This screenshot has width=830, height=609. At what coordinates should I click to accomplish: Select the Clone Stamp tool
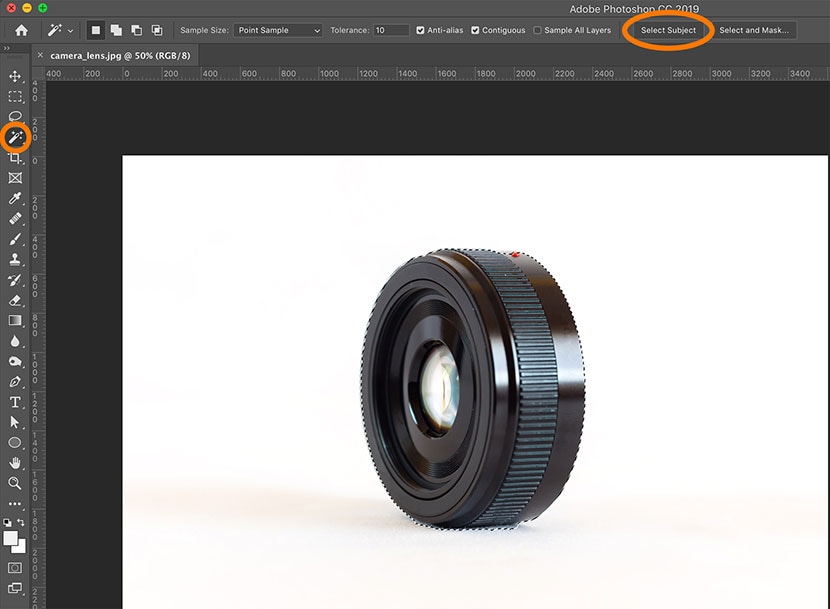click(x=15, y=260)
